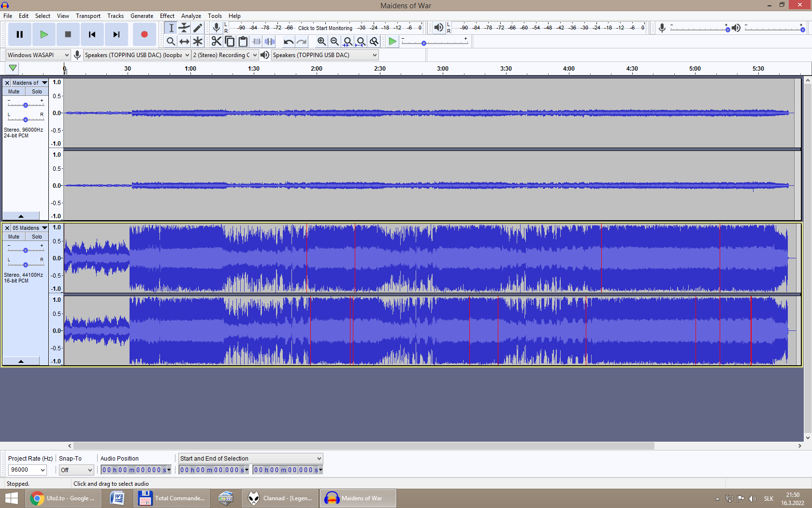
Task: Expand the Snap-To dropdown
Action: pyautogui.click(x=76, y=470)
